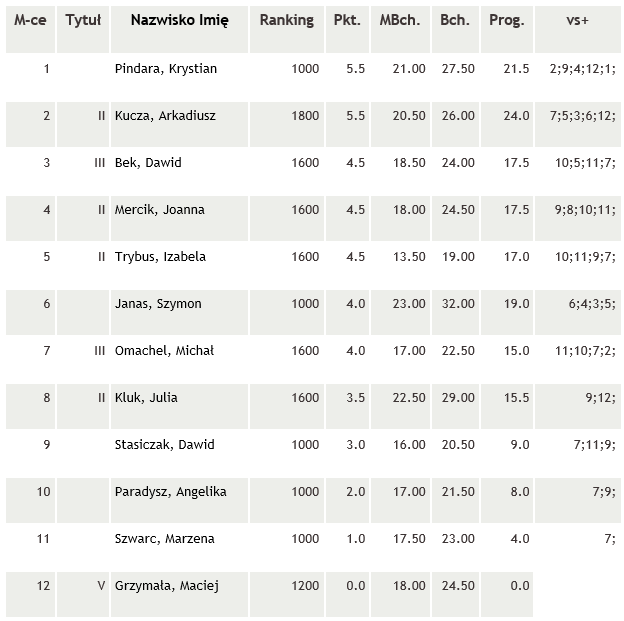624x621 pixels.
Task: Select Trybus, Izabela row name
Action: [160, 257]
